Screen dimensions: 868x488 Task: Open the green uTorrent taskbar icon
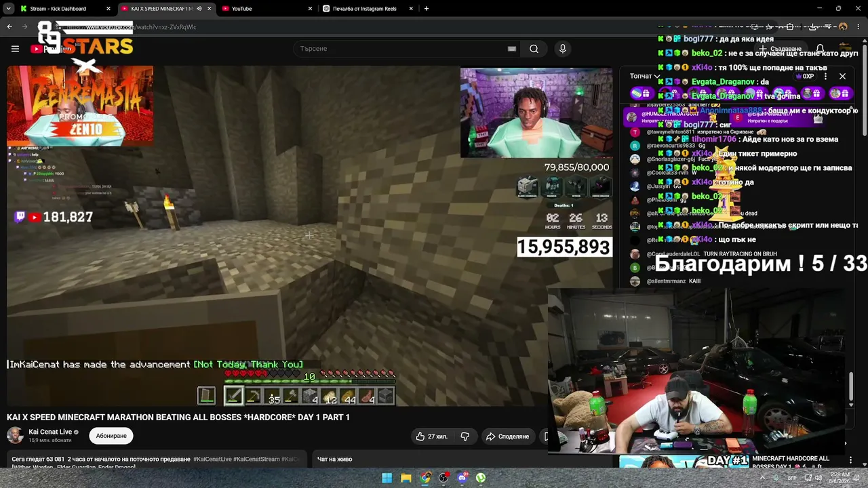coord(481,478)
